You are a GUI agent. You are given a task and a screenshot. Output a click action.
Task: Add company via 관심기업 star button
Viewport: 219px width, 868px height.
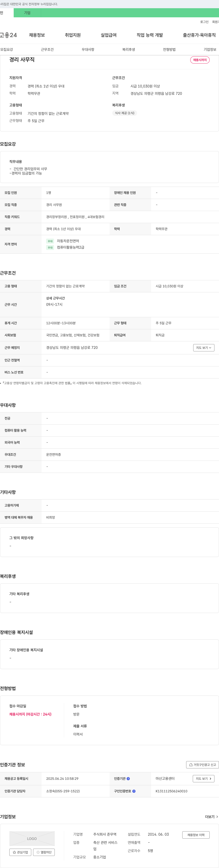(20, 852)
